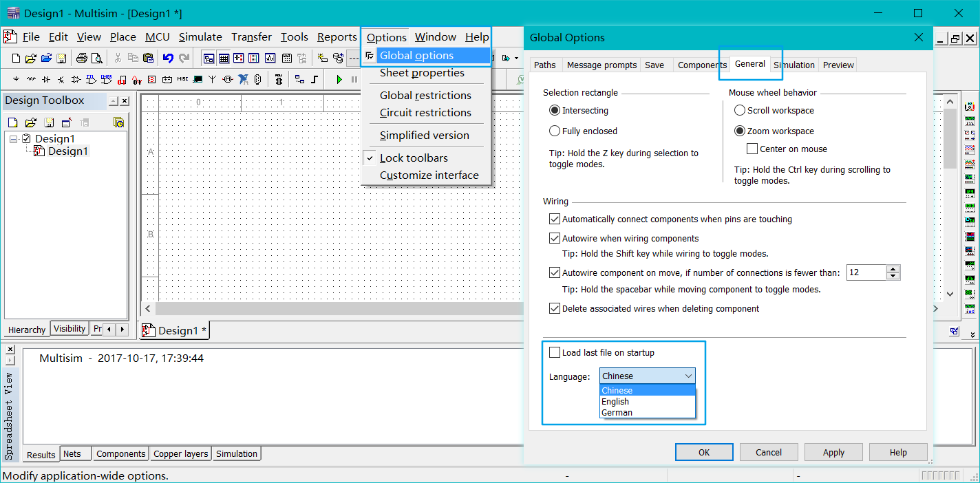Click the Pause simulation button

tap(354, 79)
